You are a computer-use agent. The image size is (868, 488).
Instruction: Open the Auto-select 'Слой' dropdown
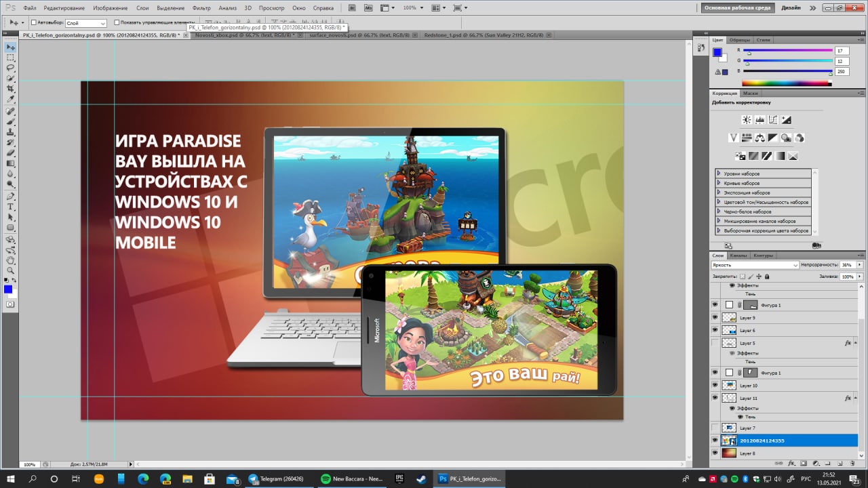[x=85, y=23]
